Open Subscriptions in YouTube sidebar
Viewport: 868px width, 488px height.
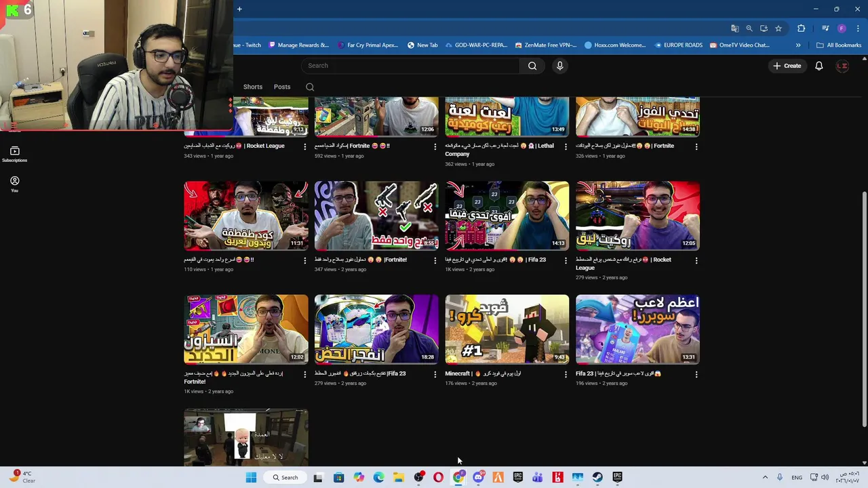(x=14, y=155)
